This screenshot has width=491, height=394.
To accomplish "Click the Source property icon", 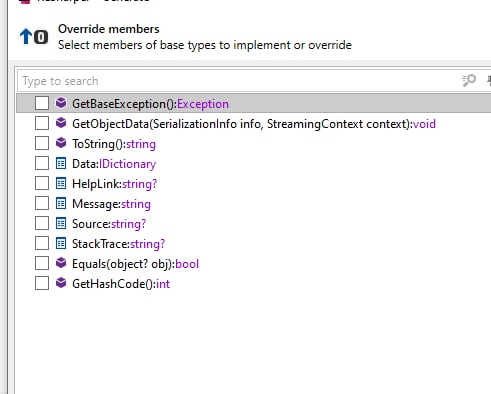I will (61, 223).
